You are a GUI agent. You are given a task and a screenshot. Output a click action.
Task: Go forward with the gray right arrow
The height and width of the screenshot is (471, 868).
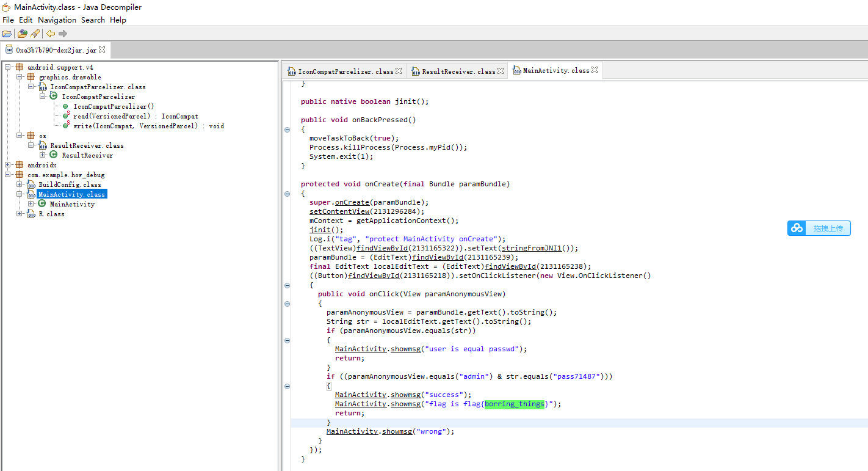point(63,34)
